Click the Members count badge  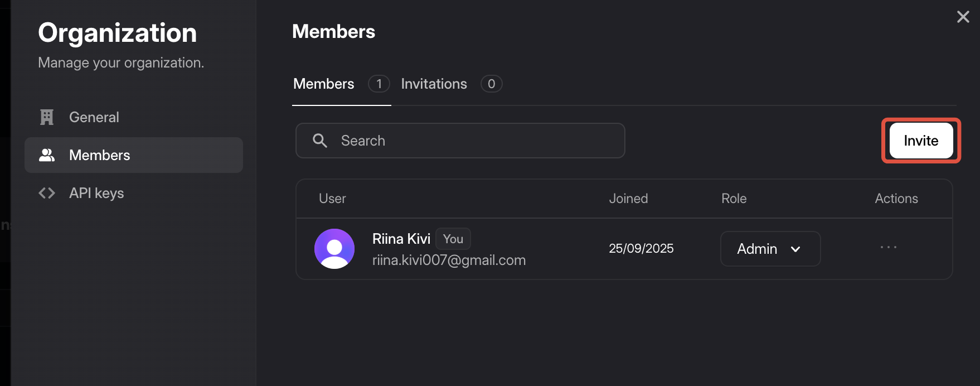[379, 84]
